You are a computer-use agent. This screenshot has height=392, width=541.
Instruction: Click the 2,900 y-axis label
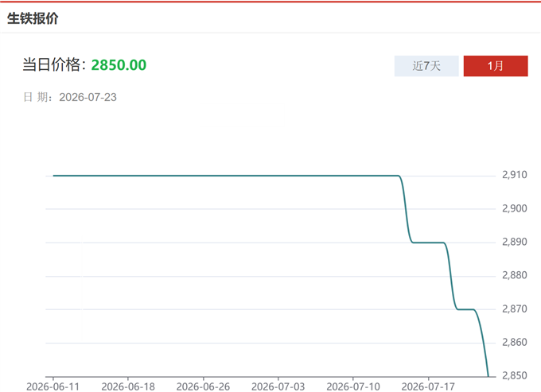(x=515, y=208)
